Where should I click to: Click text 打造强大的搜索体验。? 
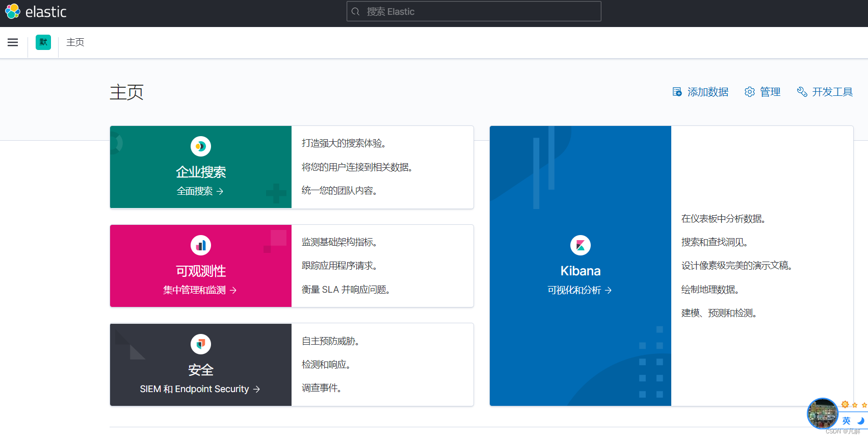pyautogui.click(x=345, y=143)
